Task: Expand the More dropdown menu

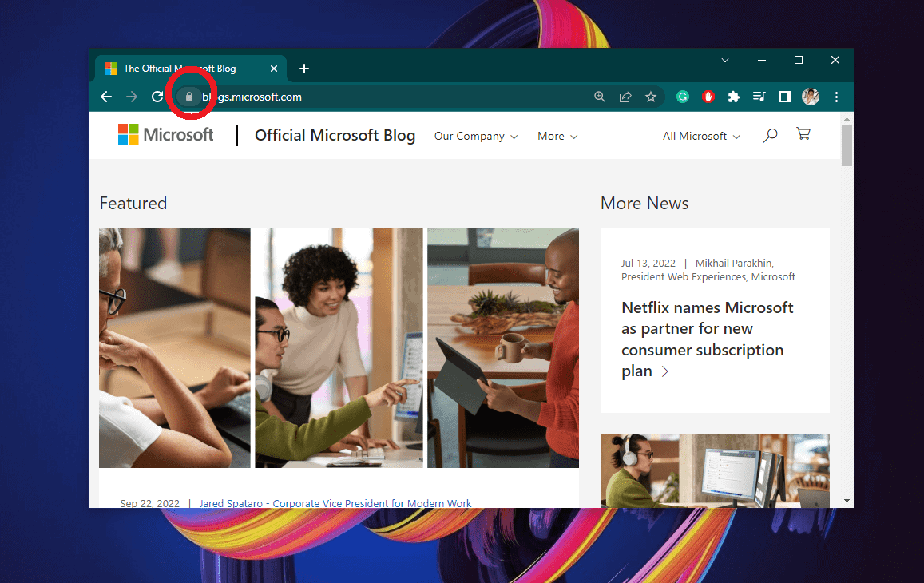Action: click(557, 137)
